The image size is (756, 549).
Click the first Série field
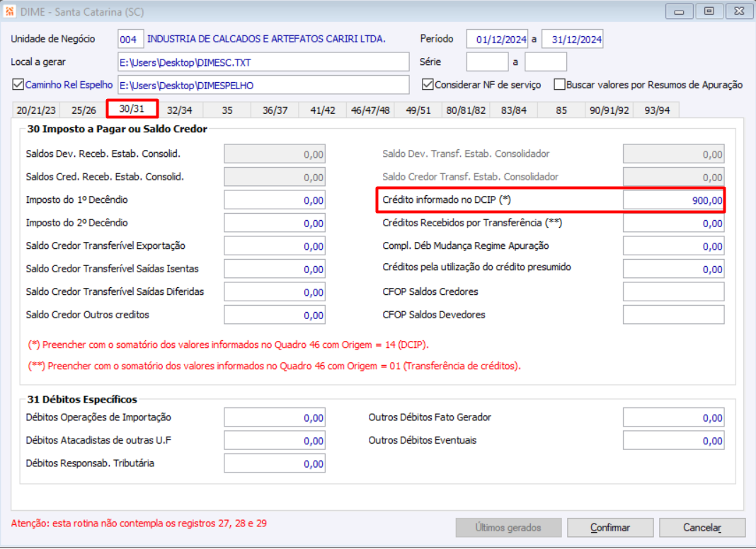(x=488, y=62)
